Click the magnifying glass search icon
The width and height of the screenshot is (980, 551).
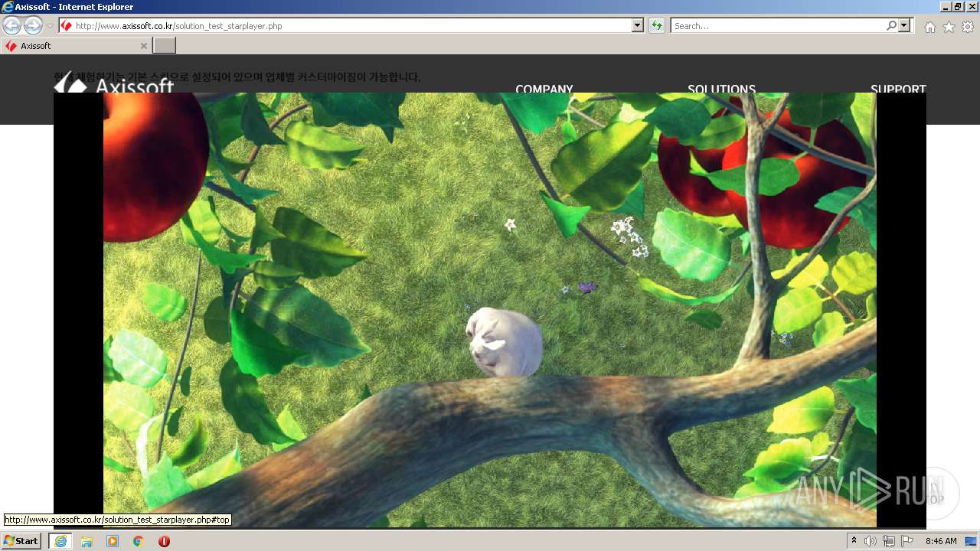(x=891, y=26)
